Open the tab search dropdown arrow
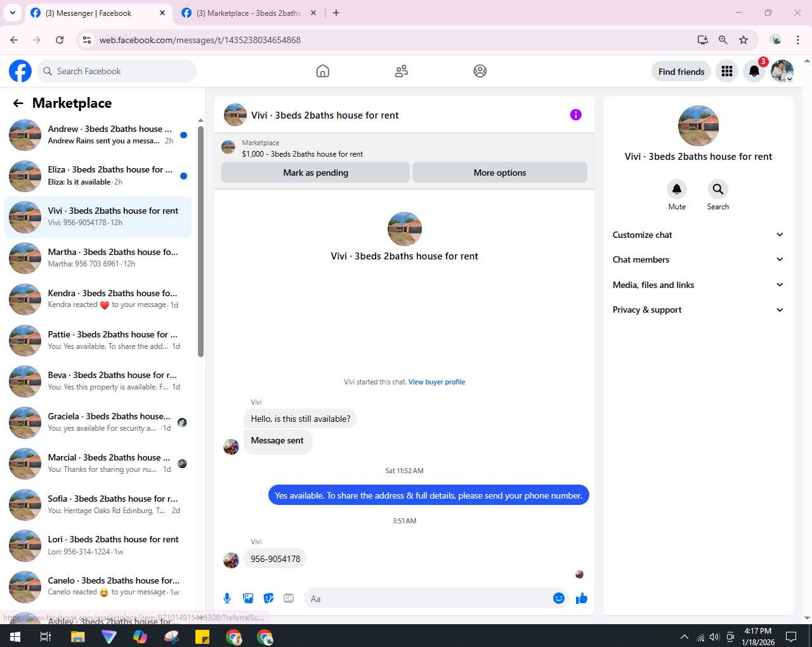This screenshot has height=647, width=812. (13, 13)
